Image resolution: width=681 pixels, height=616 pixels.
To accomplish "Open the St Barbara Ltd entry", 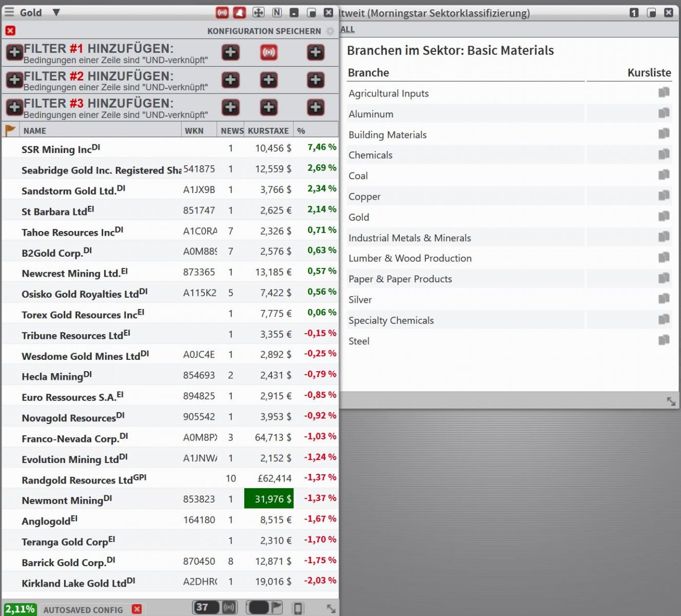I will pos(170,210).
